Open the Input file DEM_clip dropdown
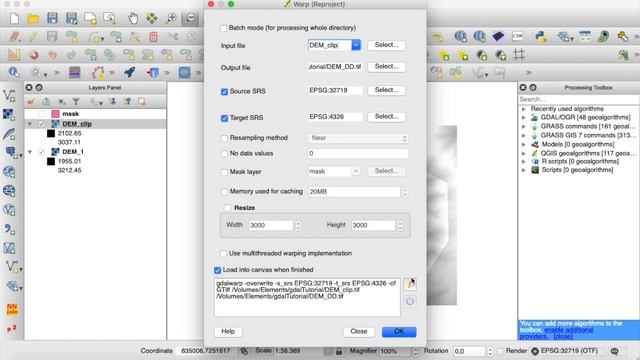The height and width of the screenshot is (360, 640). click(x=356, y=45)
